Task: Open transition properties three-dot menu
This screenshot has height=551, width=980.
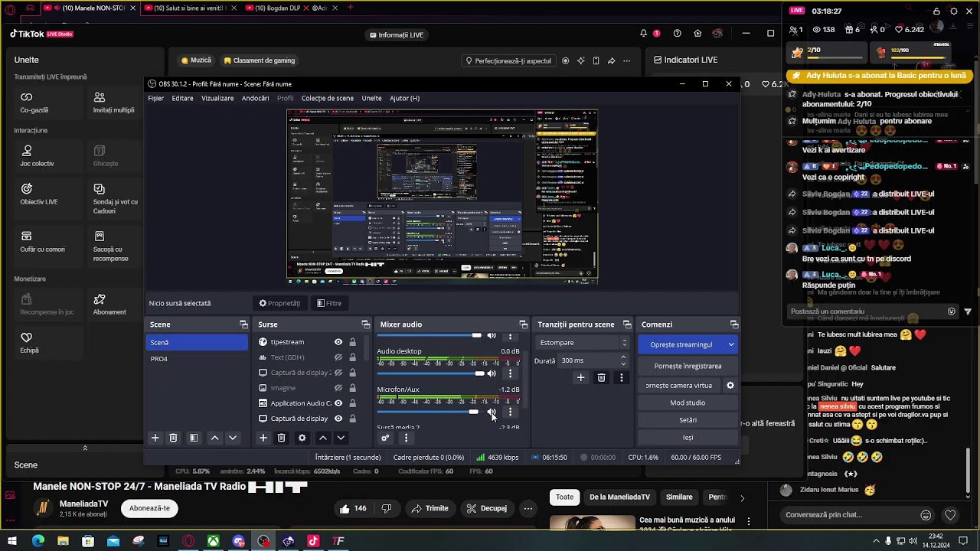Action: [x=621, y=377]
